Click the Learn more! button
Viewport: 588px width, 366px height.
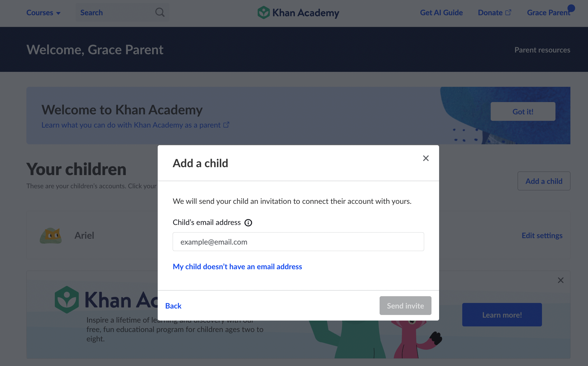click(502, 315)
